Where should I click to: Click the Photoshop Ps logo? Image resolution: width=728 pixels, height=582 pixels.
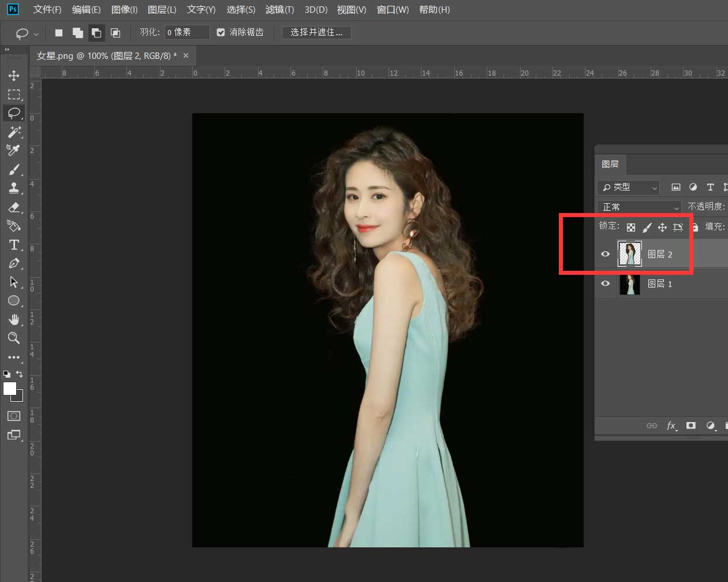coord(12,9)
